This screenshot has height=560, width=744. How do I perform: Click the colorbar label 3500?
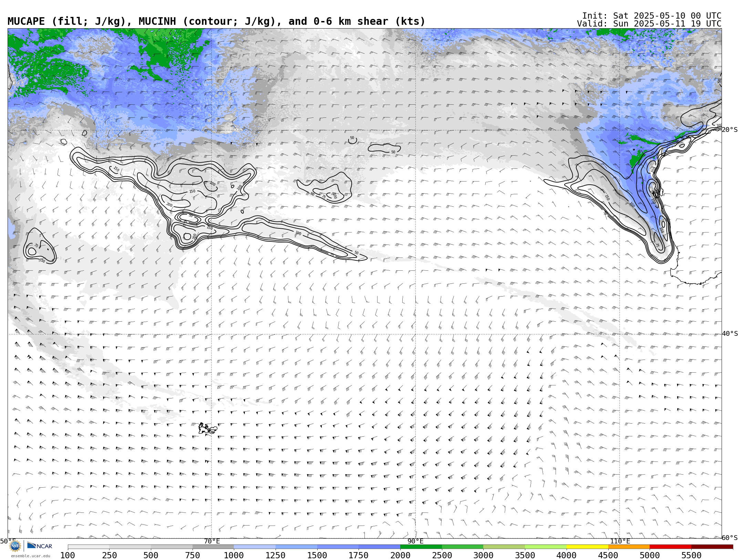pos(525,556)
